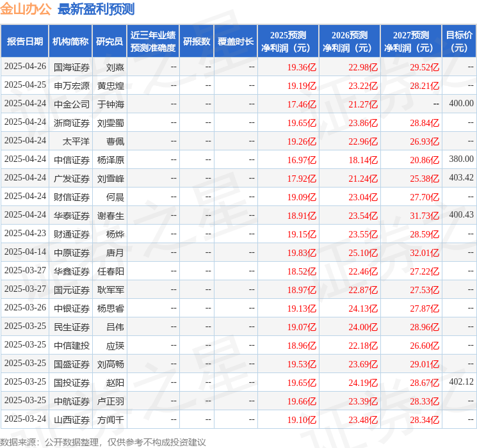Image resolution: width=477 pixels, height=448 pixels.
Task: Click target price 402.12
Action: (x=461, y=381)
